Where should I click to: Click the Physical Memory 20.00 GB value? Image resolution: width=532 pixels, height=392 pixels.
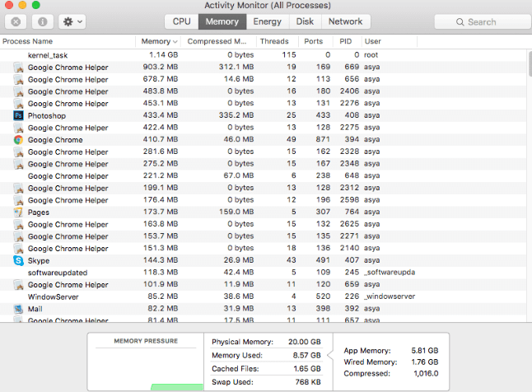pos(305,342)
